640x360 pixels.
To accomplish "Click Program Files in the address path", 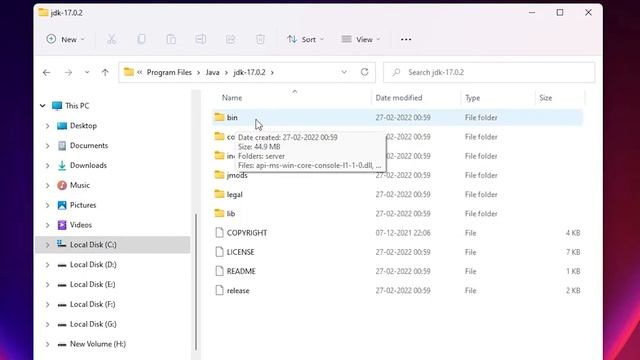I will [x=169, y=72].
